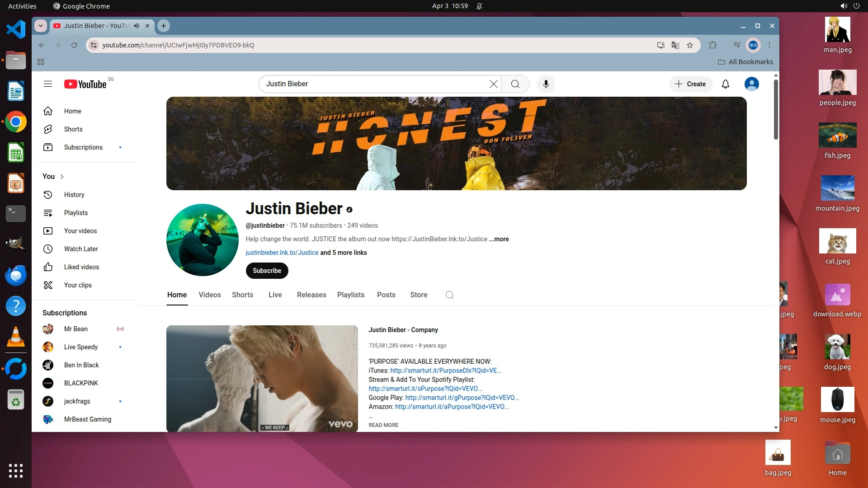The width and height of the screenshot is (868, 488).
Task: Switch to the Releases channel tab
Action: (311, 295)
